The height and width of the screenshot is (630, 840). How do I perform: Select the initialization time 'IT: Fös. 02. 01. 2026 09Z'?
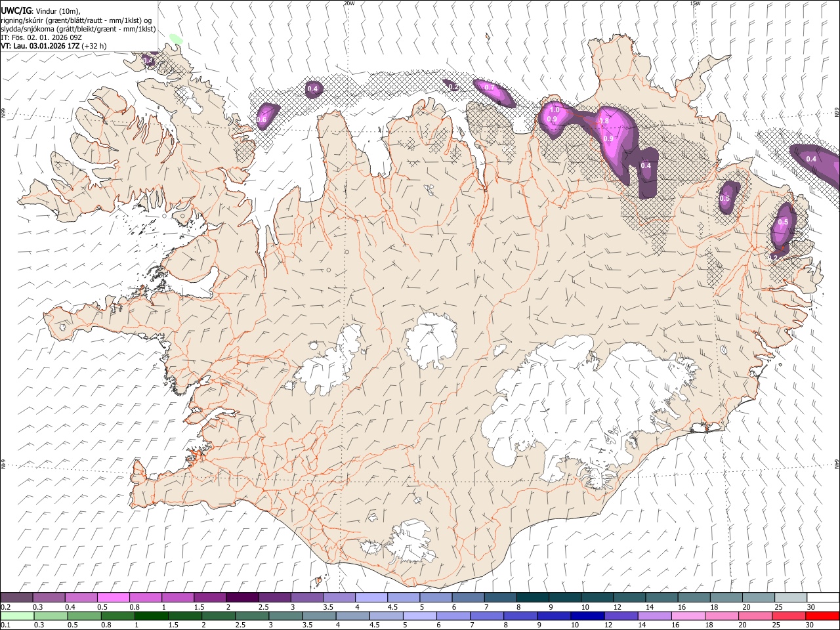41,37
